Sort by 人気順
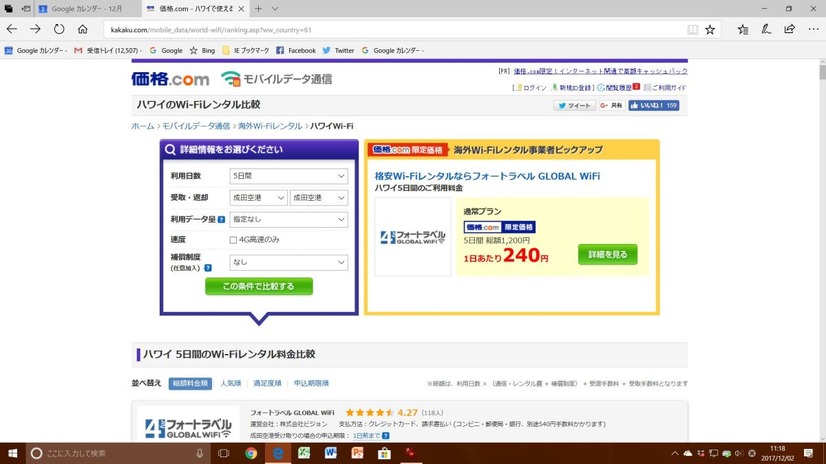Image resolution: width=826 pixels, height=464 pixels. coord(231,383)
